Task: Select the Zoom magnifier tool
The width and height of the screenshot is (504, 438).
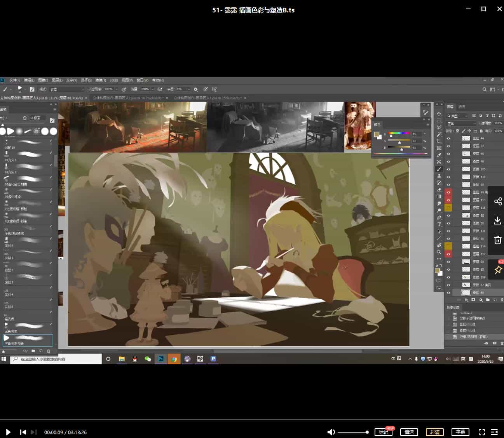Action: (x=439, y=252)
